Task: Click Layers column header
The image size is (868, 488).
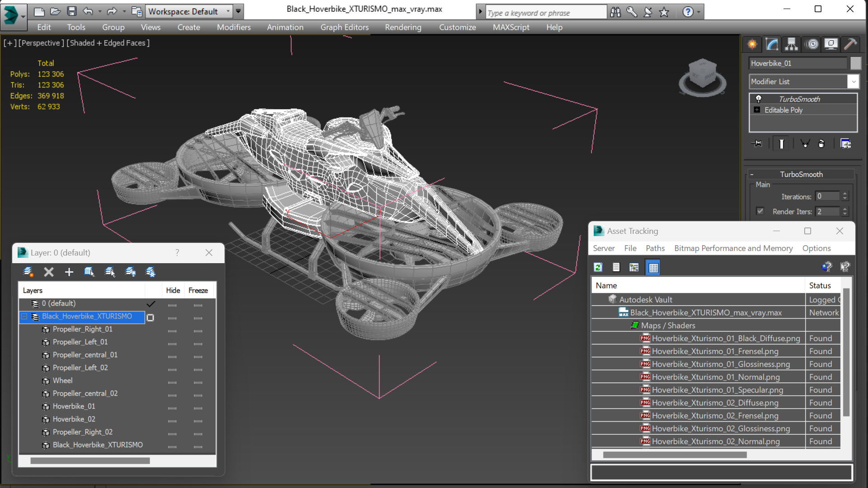Action: click(82, 290)
